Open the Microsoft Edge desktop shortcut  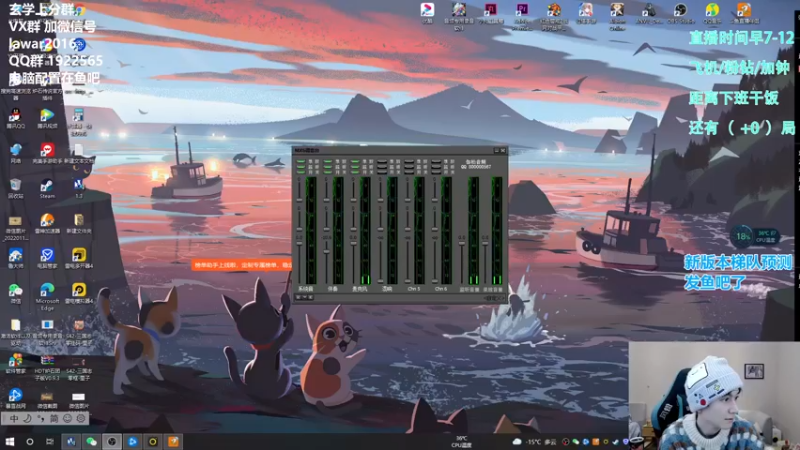(x=47, y=296)
